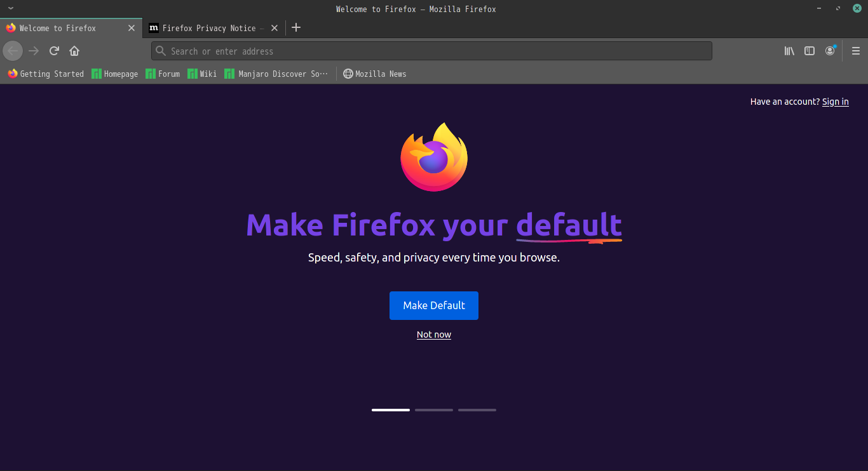The image size is (868, 471).
Task: Close the Firefox window
Action: (857, 8)
